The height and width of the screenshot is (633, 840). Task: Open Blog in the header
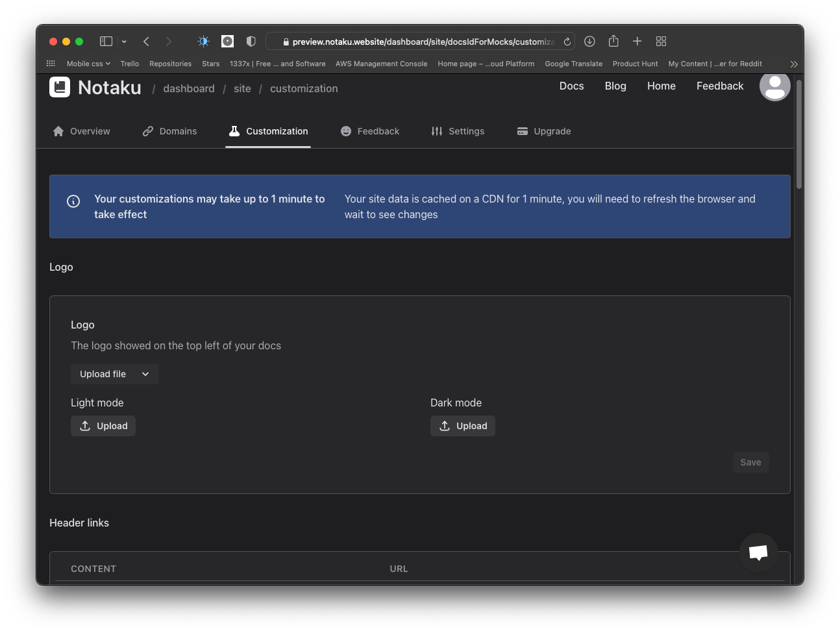(x=615, y=86)
